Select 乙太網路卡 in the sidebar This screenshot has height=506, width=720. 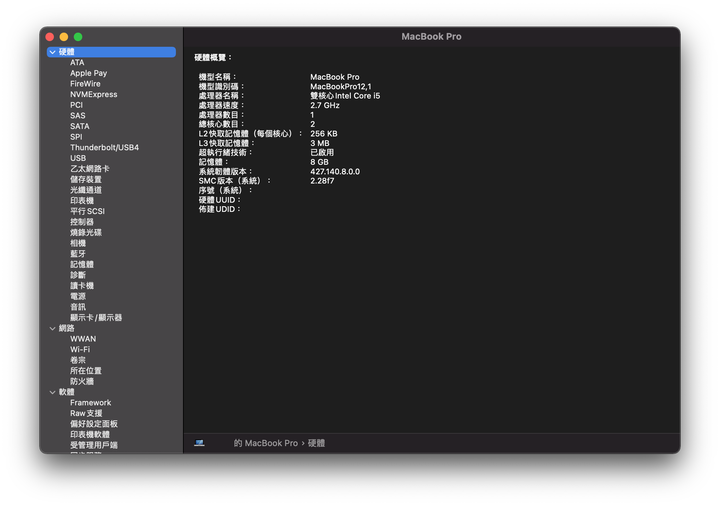pos(90,169)
